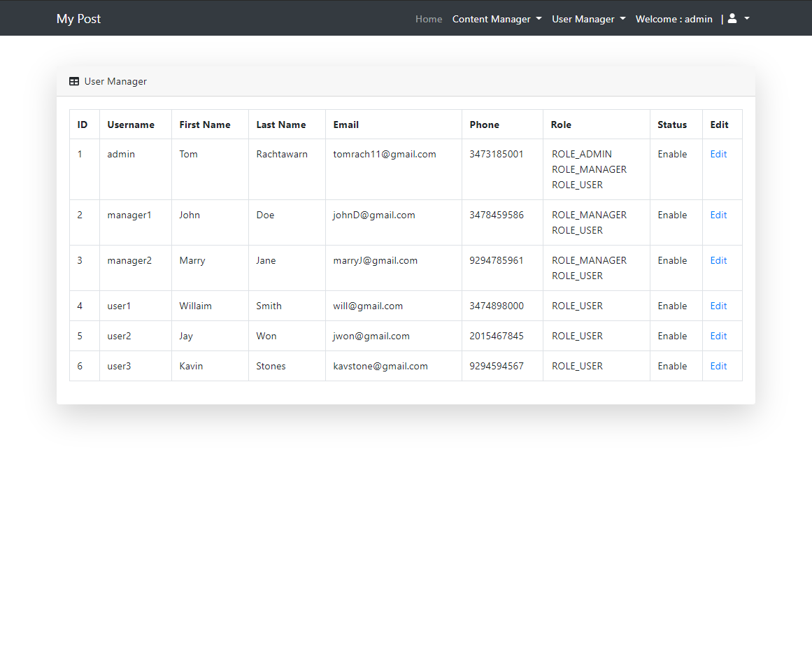Open the Content Manager dropdown menu
The height and width of the screenshot is (666, 812).
tap(497, 19)
